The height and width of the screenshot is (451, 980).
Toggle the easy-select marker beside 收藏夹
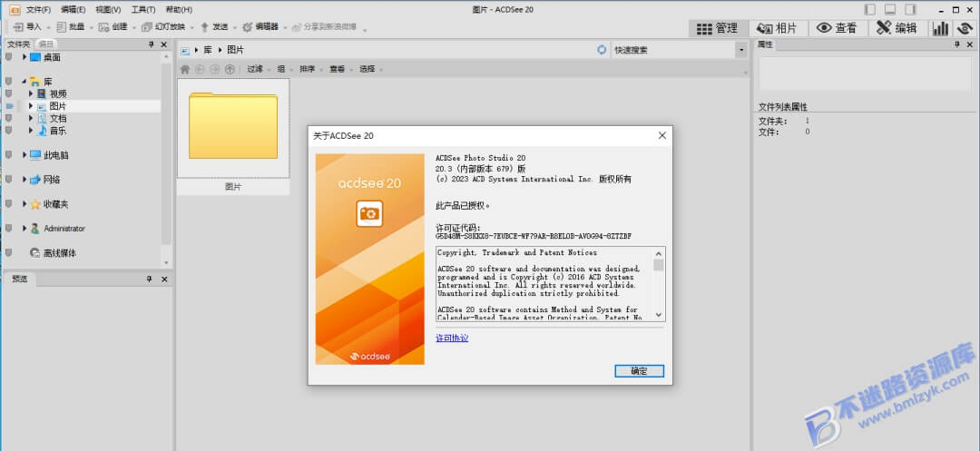pyautogui.click(x=8, y=203)
